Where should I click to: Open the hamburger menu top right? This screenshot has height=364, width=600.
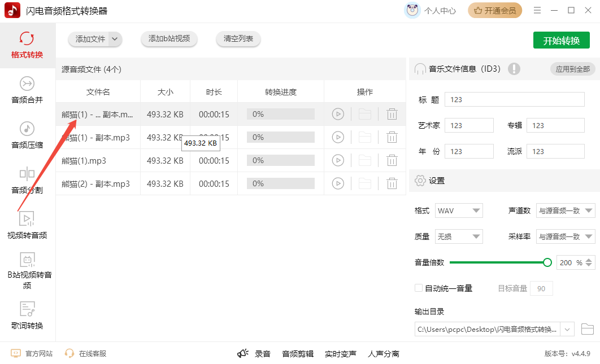[537, 10]
